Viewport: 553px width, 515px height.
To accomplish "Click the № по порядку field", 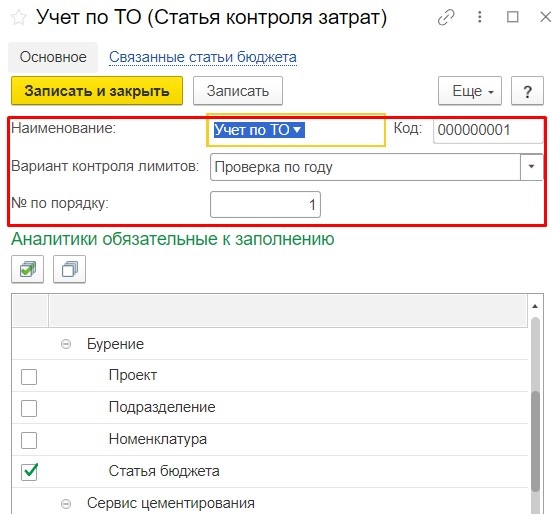I will coord(265,205).
